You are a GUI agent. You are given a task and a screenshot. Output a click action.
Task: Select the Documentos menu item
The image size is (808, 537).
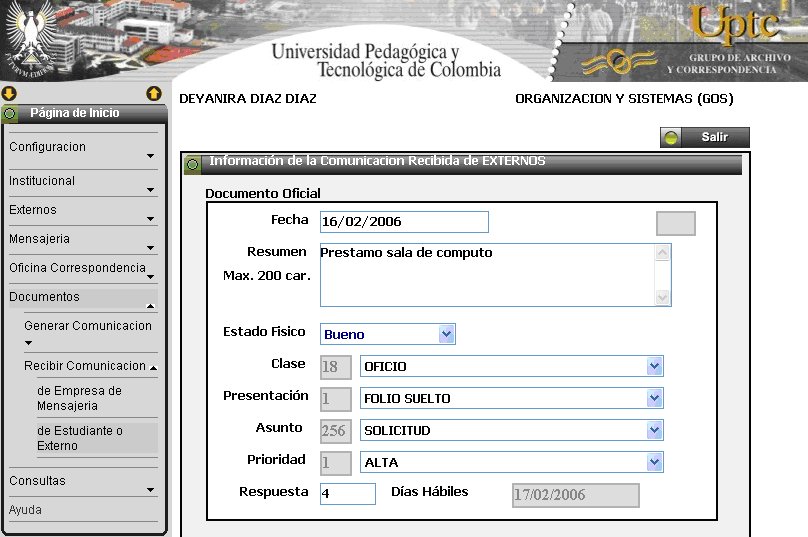tap(44, 297)
